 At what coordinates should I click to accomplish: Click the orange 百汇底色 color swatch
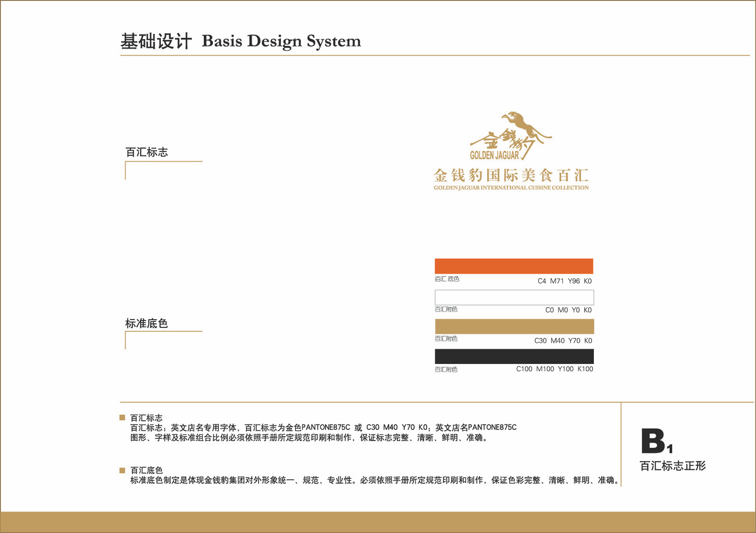(514, 266)
